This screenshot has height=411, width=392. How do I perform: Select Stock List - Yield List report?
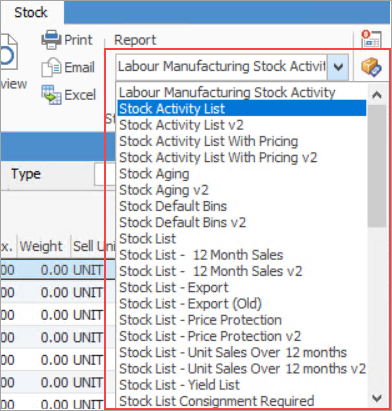(x=242, y=385)
